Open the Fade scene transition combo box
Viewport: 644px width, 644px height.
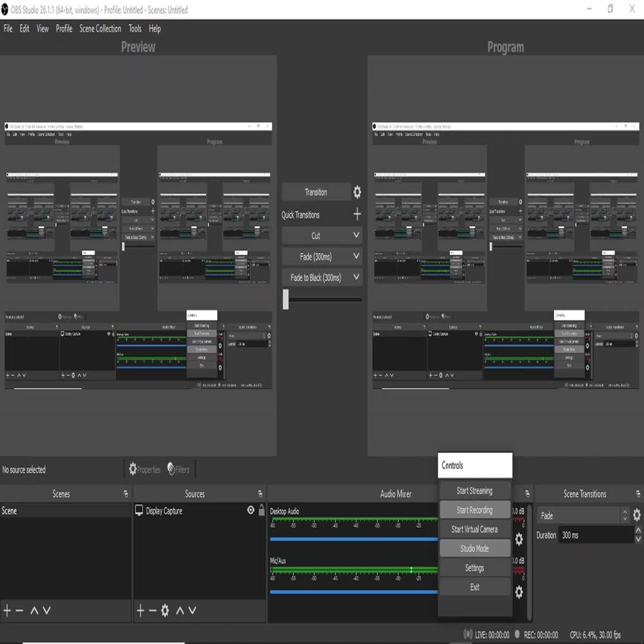pyautogui.click(x=582, y=516)
